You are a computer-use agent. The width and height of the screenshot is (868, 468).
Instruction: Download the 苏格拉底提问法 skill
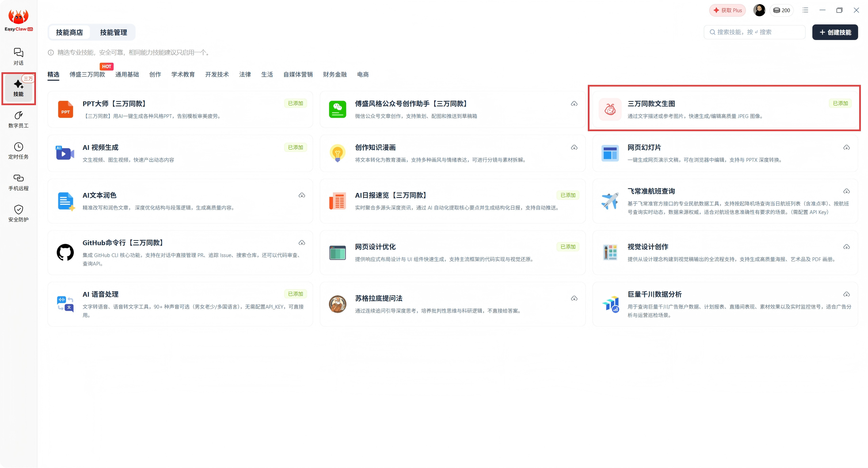[x=574, y=298]
